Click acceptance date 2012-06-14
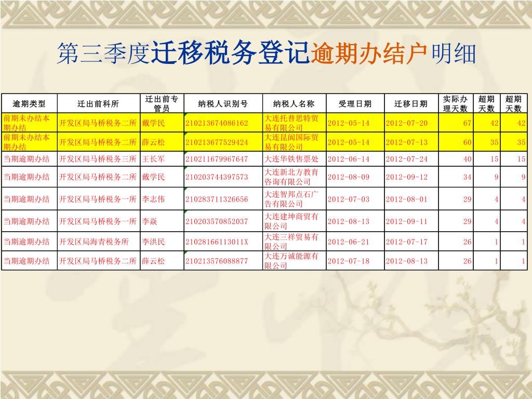532x399 pixels. [349, 159]
